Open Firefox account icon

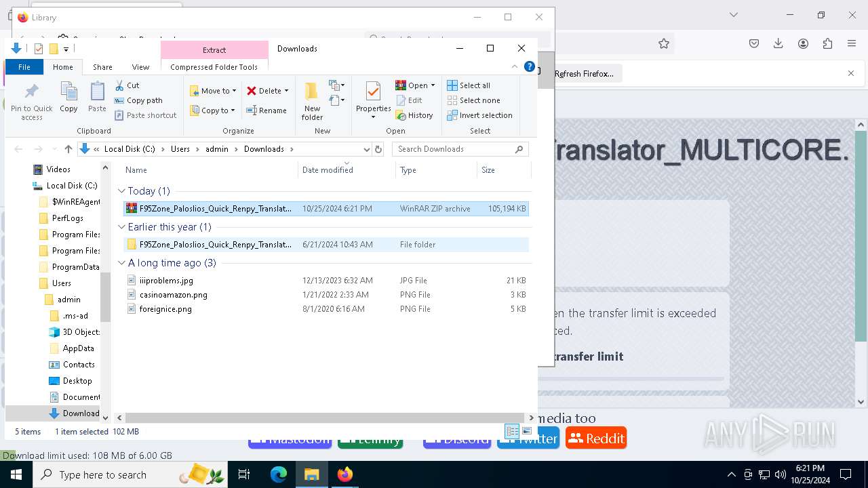pyautogui.click(x=803, y=43)
